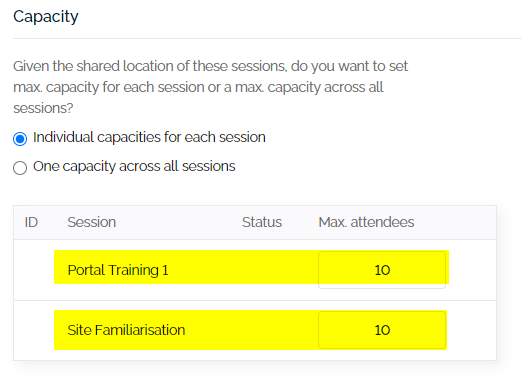Select the Site Familiarisation session name
This screenshot has height=377, width=522.
(126, 330)
